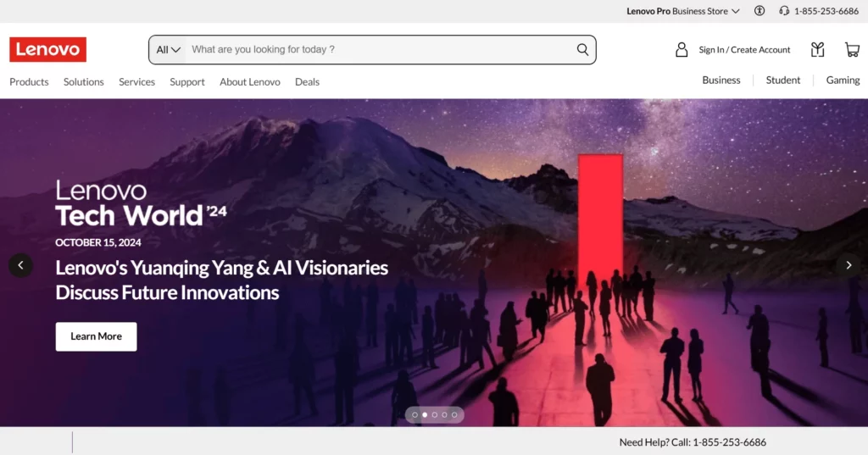Open the rewards gift icon
The width and height of the screenshot is (868, 455).
click(x=818, y=50)
